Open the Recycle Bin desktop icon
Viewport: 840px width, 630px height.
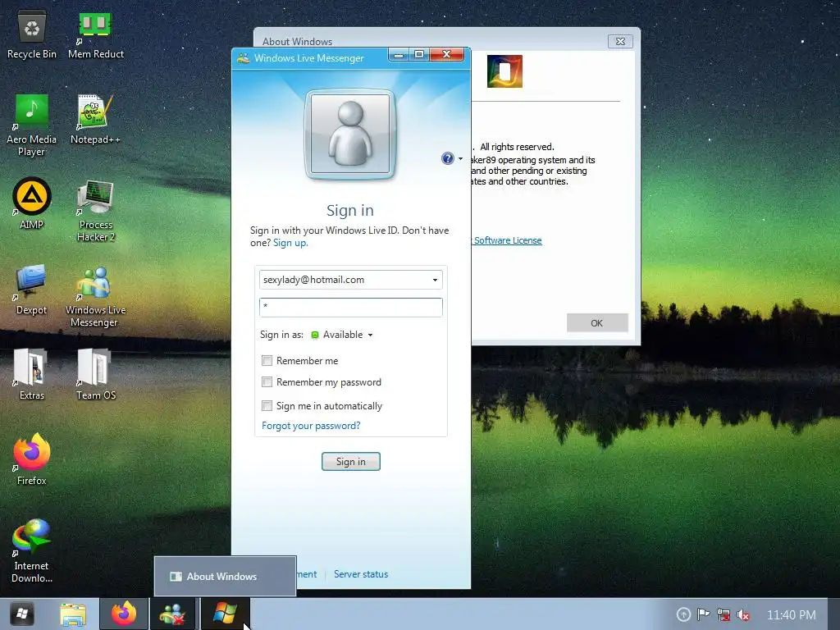[x=32, y=35]
